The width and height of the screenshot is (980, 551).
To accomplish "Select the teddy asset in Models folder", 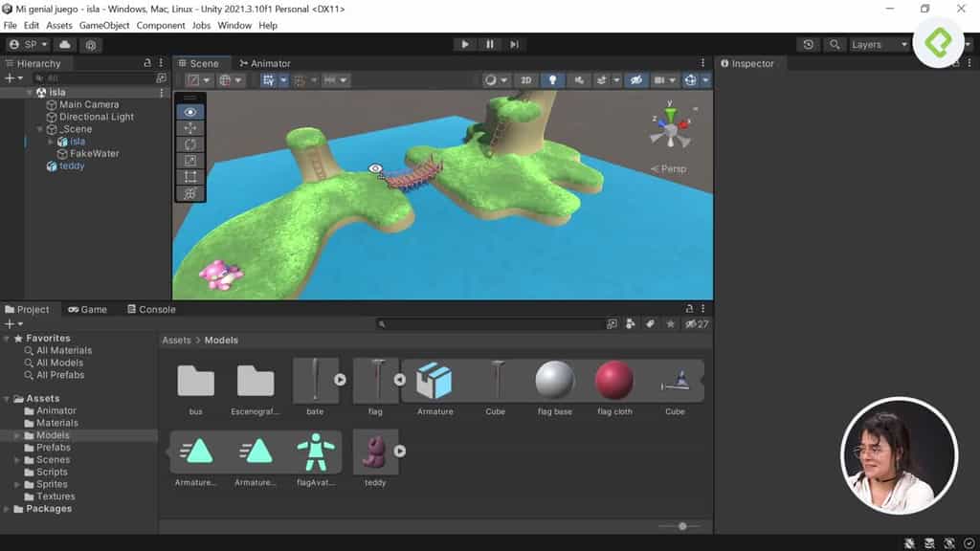I will [375, 450].
